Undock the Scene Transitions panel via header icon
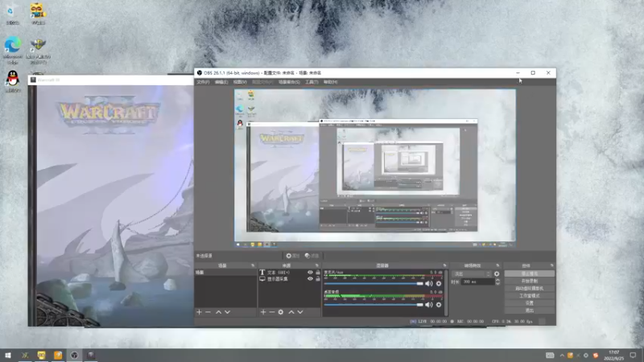The height and width of the screenshot is (362, 644). (x=497, y=265)
